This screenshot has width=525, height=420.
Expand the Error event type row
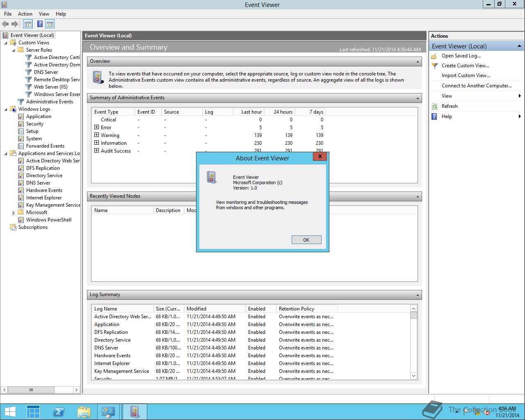tap(97, 127)
